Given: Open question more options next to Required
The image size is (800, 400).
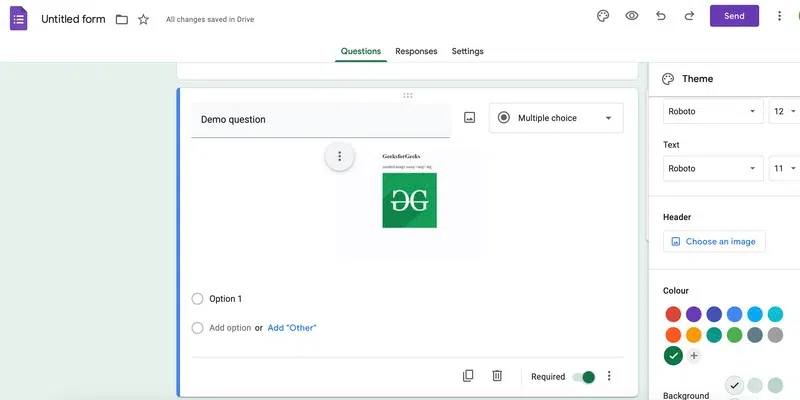Looking at the screenshot, I should click(x=609, y=376).
